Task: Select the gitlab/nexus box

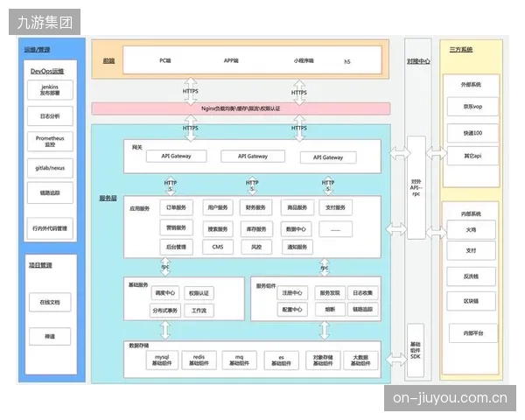Action: coord(50,168)
